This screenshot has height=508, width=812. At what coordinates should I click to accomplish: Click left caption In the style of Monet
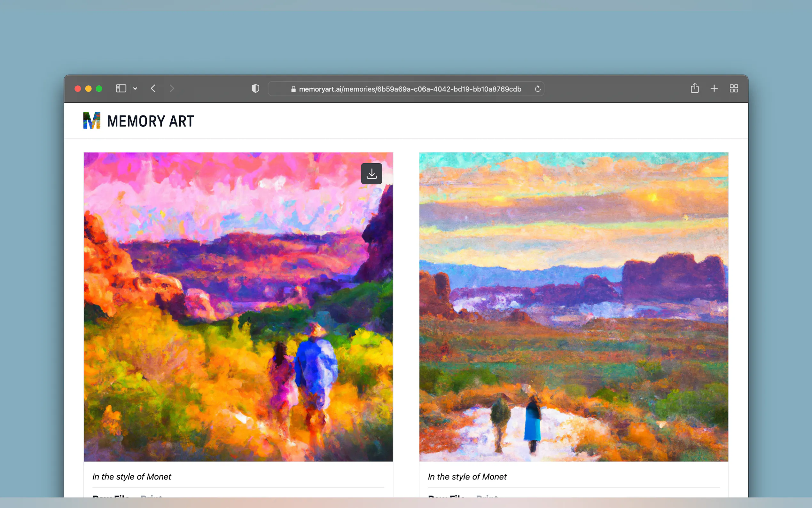click(x=132, y=476)
